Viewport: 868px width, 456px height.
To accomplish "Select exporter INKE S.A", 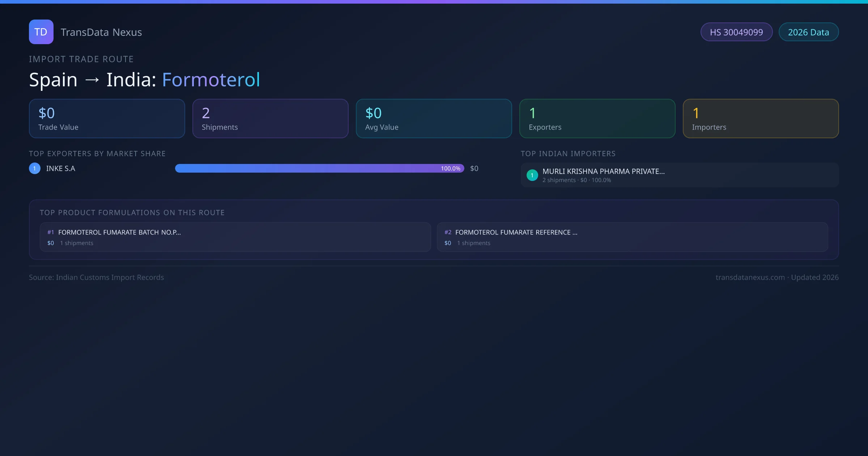I will click(x=61, y=168).
